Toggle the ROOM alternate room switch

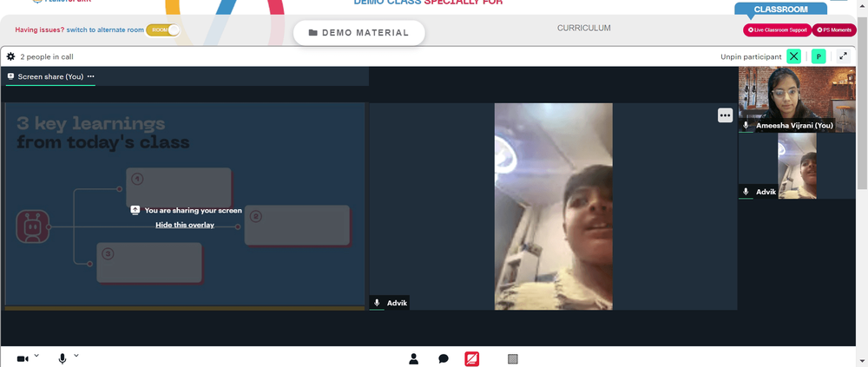pyautogui.click(x=163, y=29)
